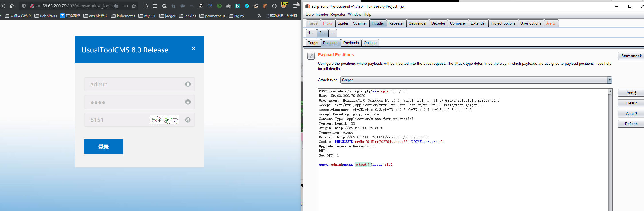Close the UsualToolCMS login dialog

pyautogui.click(x=193, y=48)
